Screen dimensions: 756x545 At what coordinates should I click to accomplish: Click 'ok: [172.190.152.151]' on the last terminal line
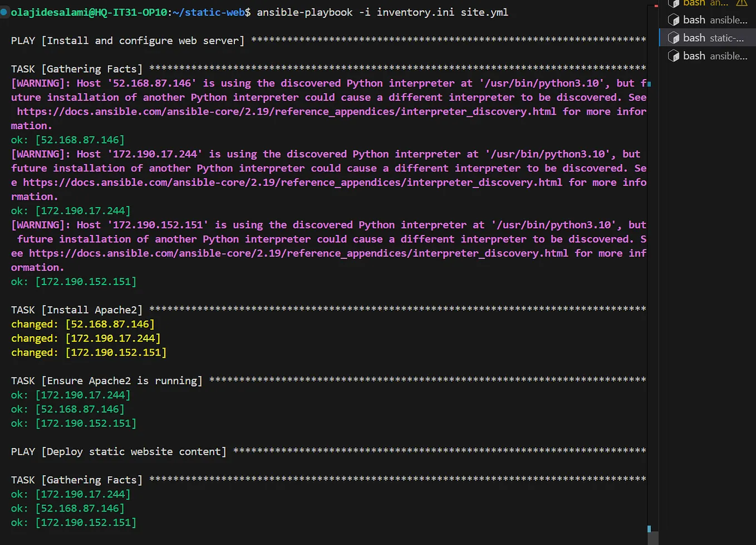tap(73, 522)
